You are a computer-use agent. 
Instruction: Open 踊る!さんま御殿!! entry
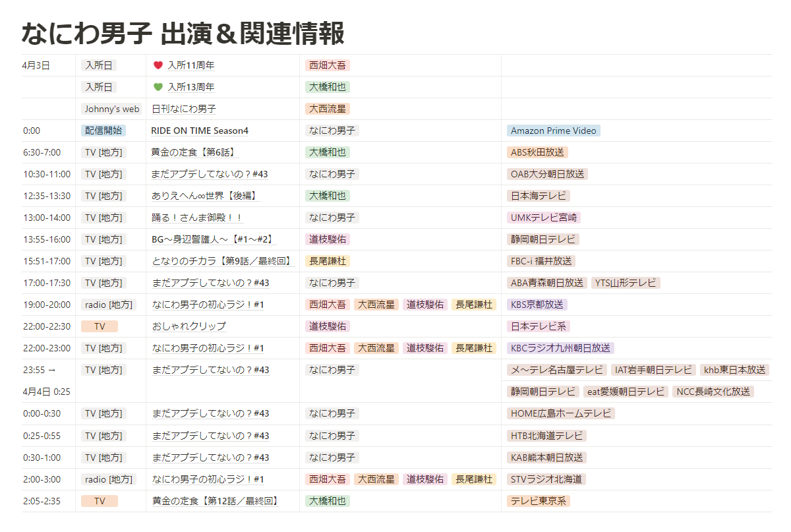point(197,218)
